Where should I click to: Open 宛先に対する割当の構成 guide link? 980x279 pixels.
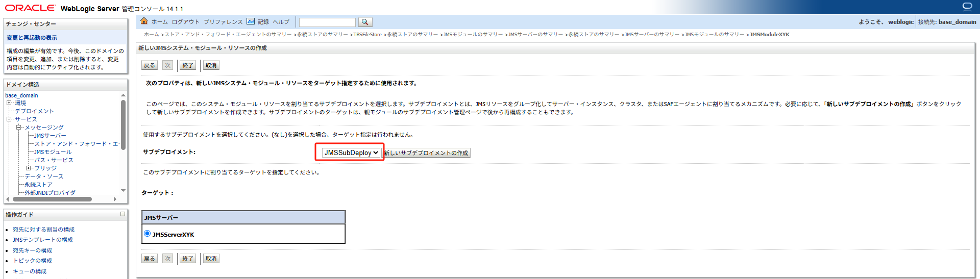point(43,230)
